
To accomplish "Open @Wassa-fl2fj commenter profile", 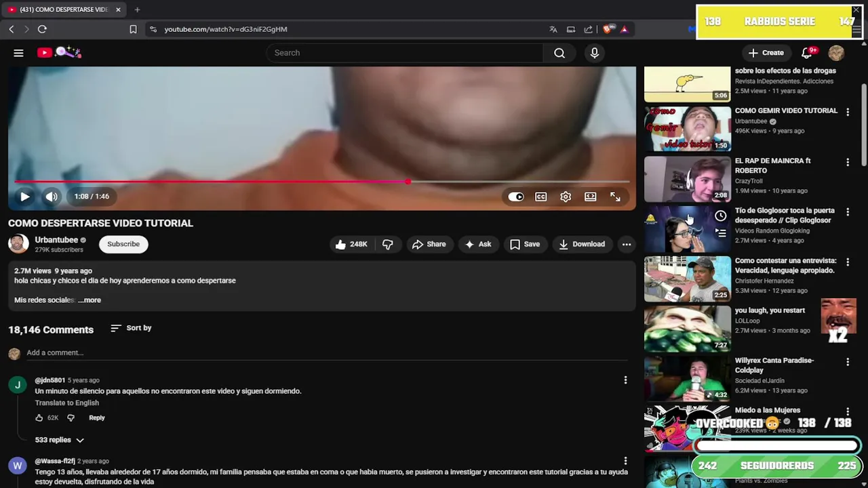I will click(x=18, y=466).
